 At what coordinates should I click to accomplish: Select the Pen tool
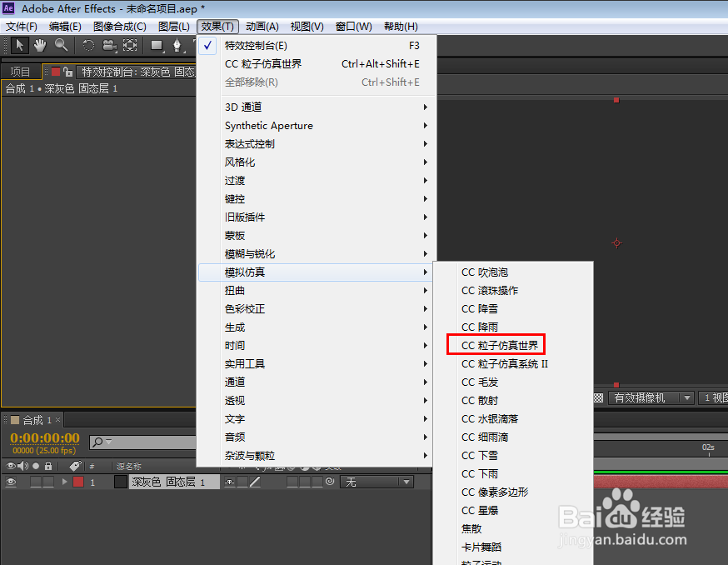click(177, 45)
